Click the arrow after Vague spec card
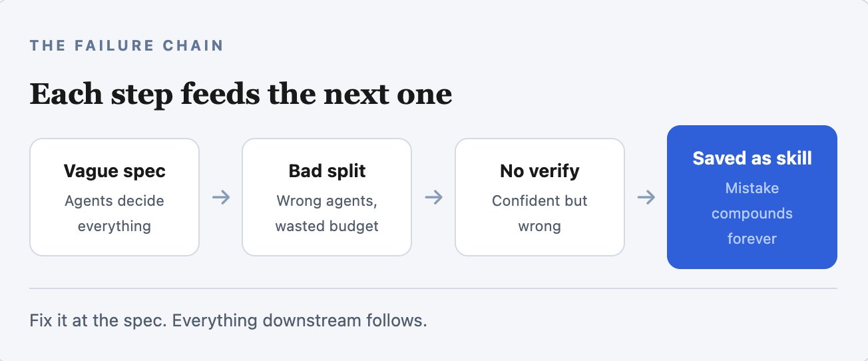This screenshot has height=361, width=868. [x=220, y=197]
